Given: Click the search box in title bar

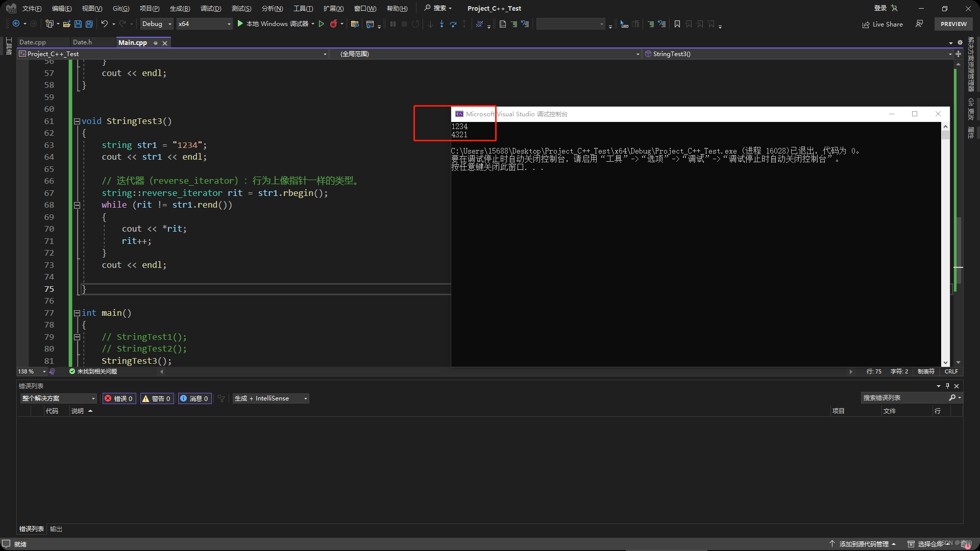Looking at the screenshot, I should pyautogui.click(x=438, y=8).
